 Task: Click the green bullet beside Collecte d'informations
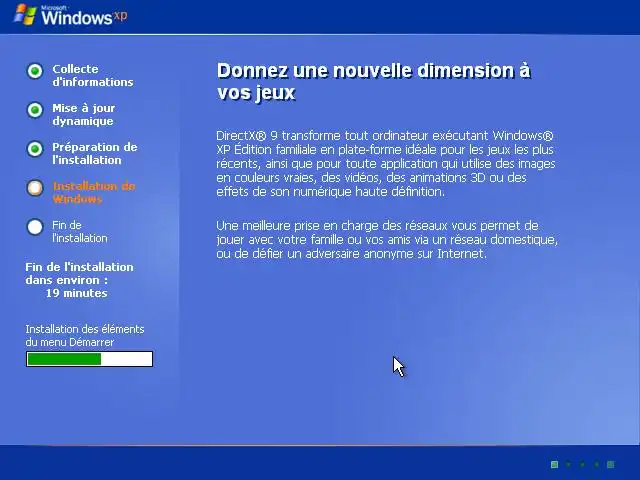point(35,71)
